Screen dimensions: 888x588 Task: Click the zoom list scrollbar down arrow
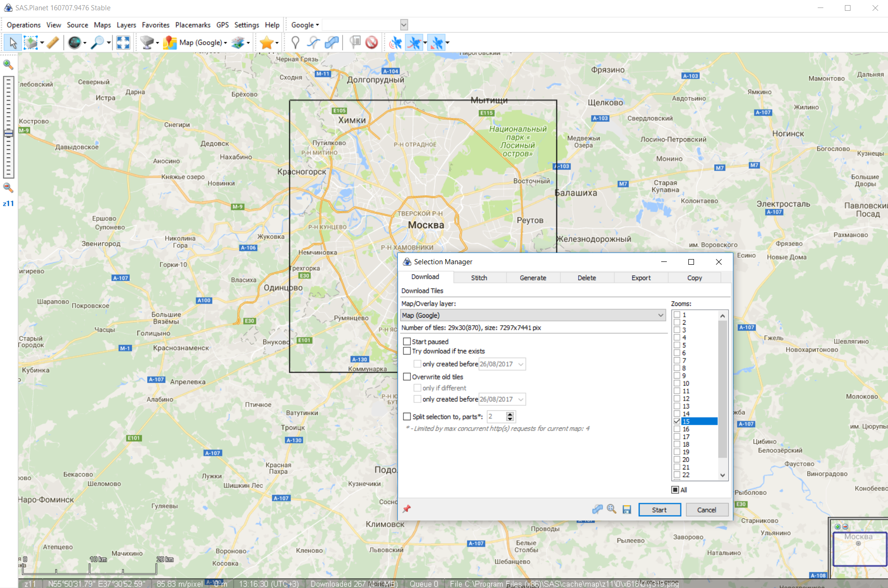pos(723,475)
